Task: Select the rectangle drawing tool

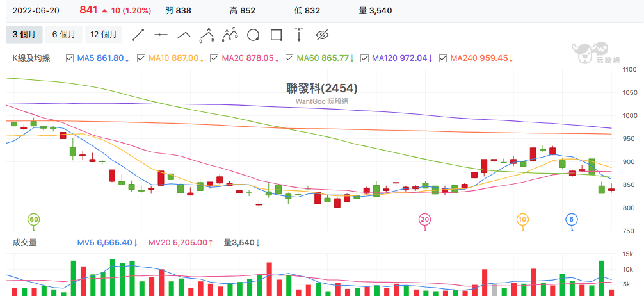Action: tap(277, 35)
